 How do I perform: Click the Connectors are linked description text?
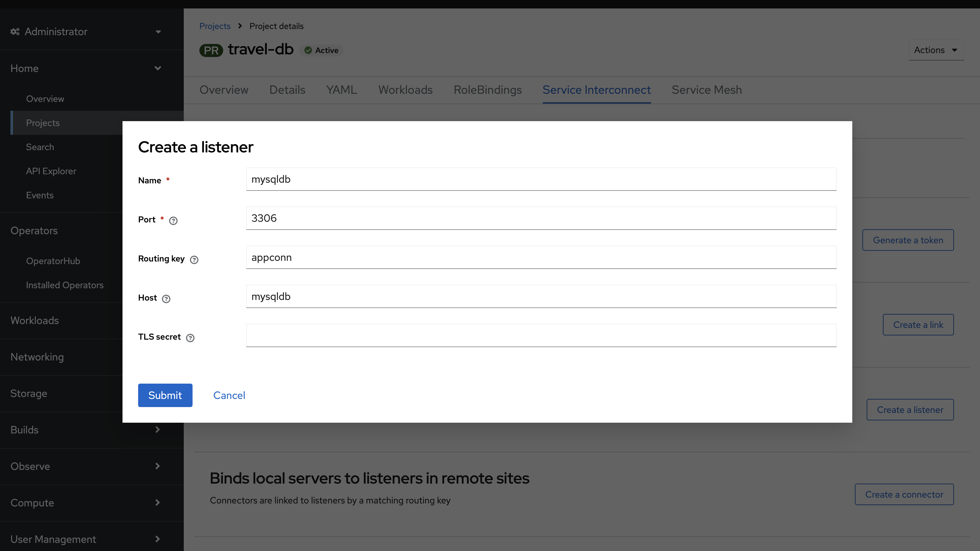[330, 501]
